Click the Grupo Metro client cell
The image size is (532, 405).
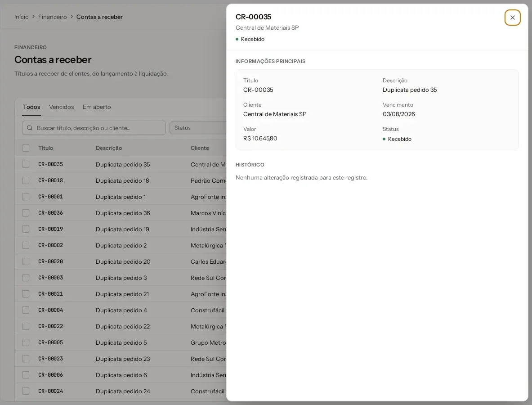pyautogui.click(x=208, y=342)
